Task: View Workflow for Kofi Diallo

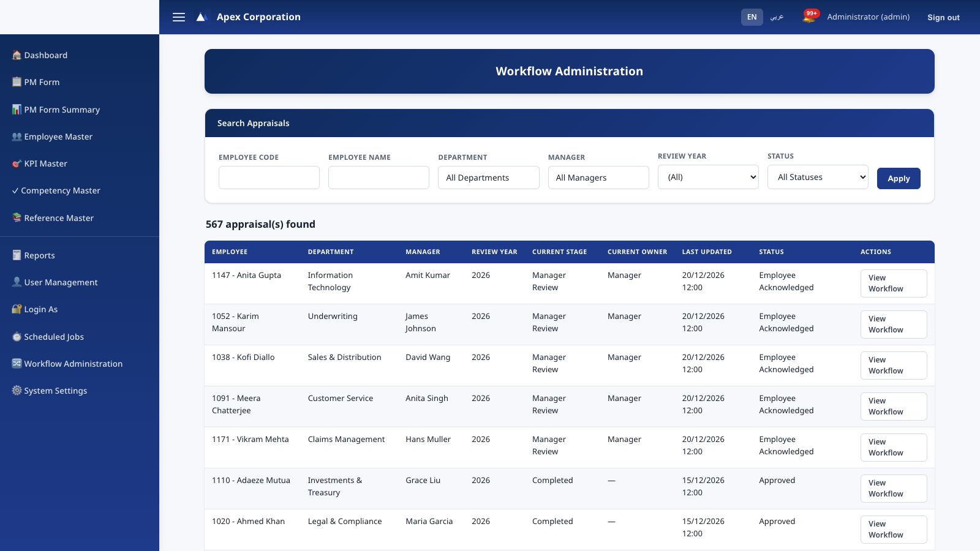Action: [x=894, y=365]
